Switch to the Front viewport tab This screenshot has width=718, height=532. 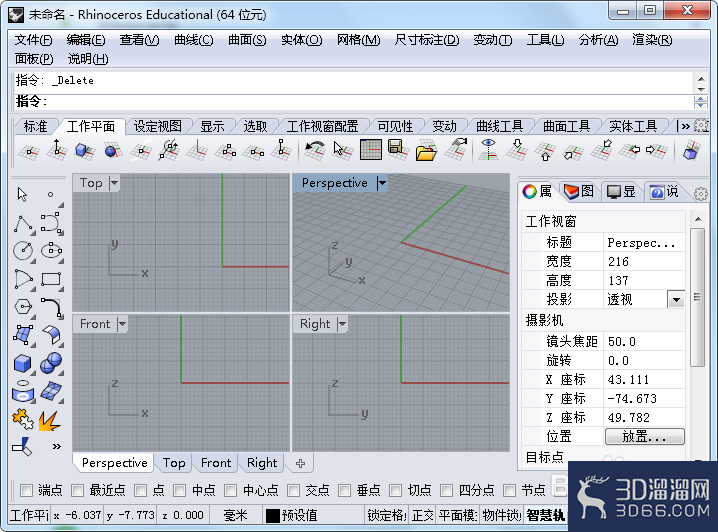point(216,463)
